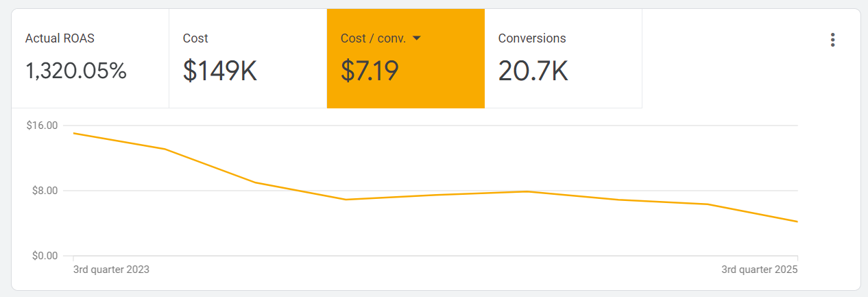Click the 3rd quarter 2023 axis label
The width and height of the screenshot is (868, 297).
(x=111, y=270)
